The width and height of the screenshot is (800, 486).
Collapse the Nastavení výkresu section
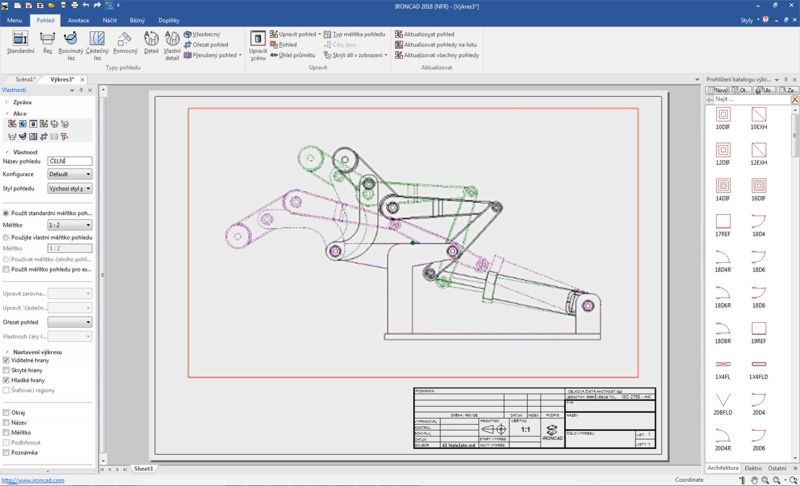(x=7, y=352)
